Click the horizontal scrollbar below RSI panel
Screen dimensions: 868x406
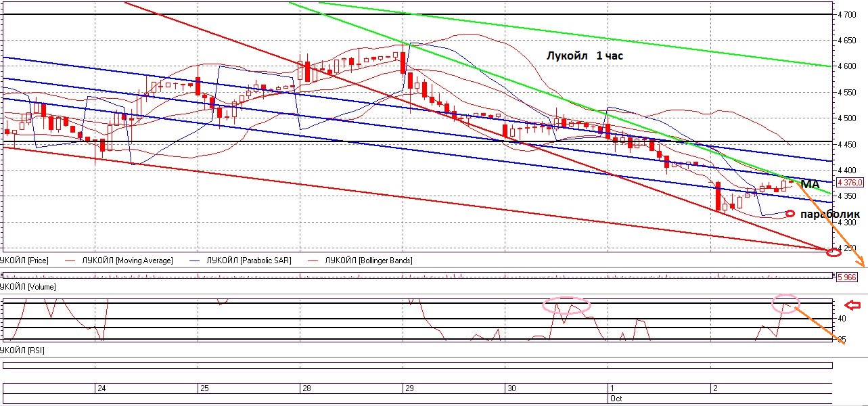[417, 366]
